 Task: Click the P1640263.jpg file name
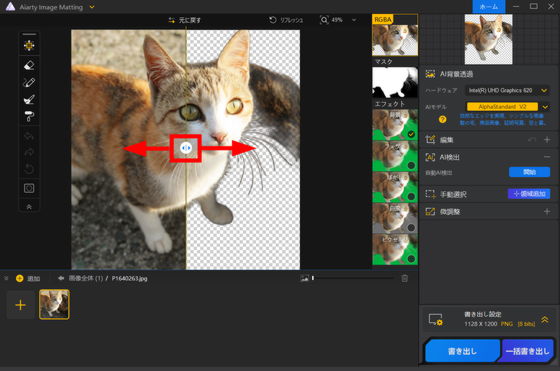click(129, 278)
